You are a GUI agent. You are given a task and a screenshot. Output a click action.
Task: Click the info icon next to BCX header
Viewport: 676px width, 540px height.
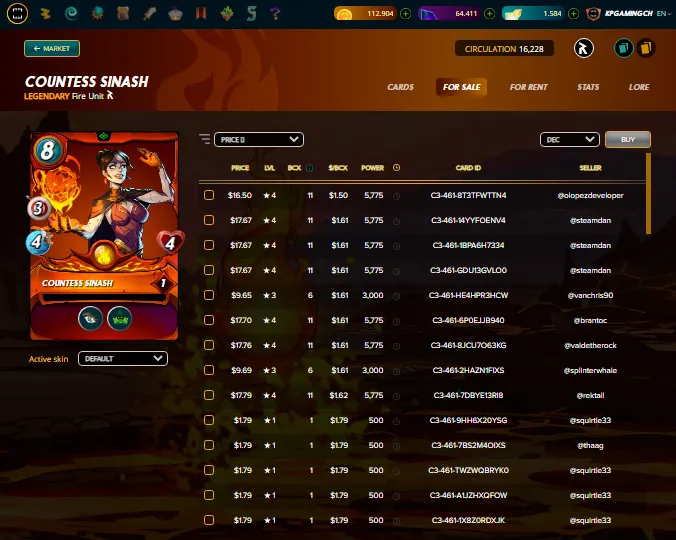310,168
